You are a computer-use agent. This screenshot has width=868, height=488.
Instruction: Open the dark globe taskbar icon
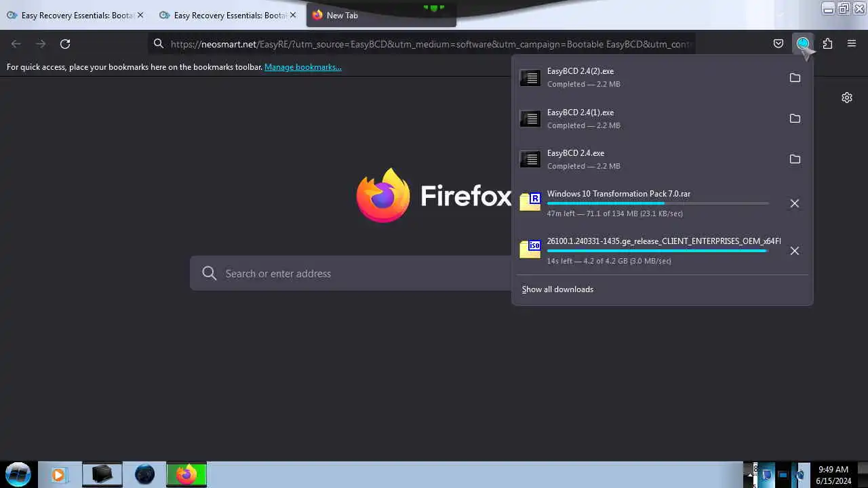[x=144, y=474]
